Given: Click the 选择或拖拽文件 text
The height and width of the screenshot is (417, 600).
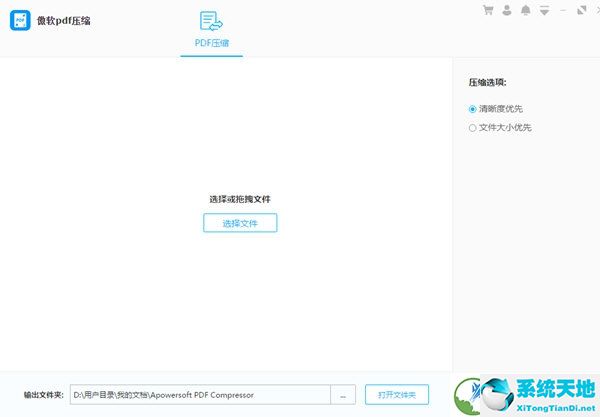Looking at the screenshot, I should click(x=240, y=199).
